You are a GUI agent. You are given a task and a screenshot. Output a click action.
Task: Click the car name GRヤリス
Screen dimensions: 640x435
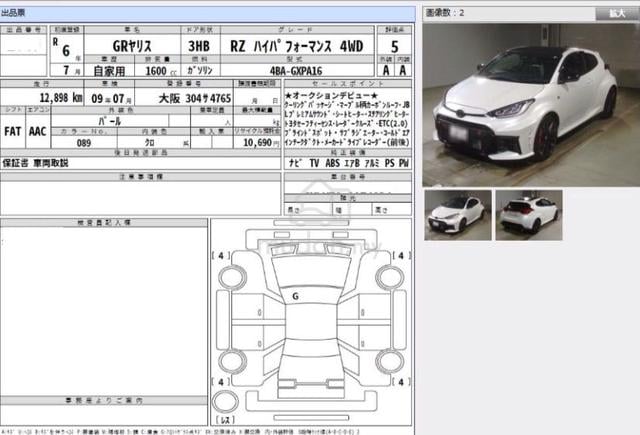click(132, 46)
